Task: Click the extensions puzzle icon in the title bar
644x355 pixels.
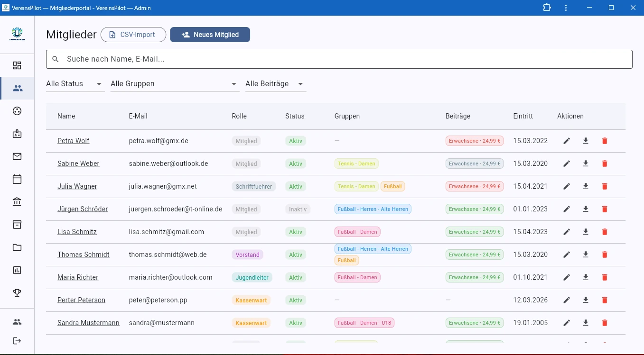Action: 547,8
